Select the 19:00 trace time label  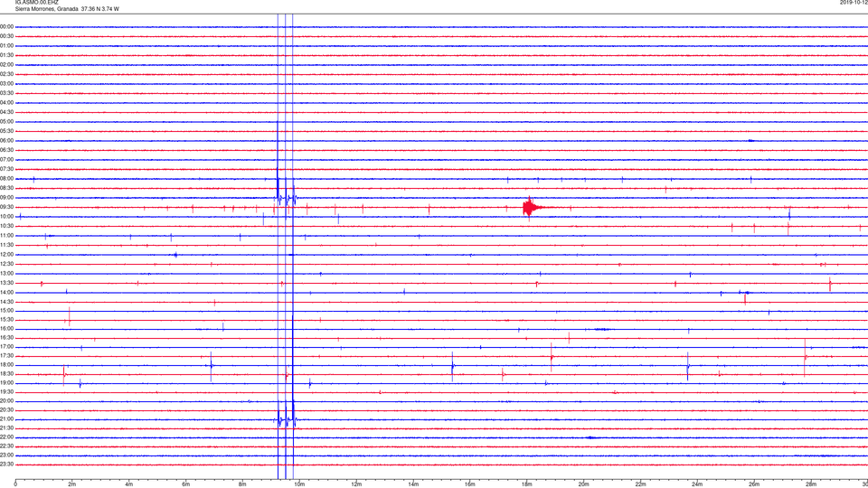[6, 383]
